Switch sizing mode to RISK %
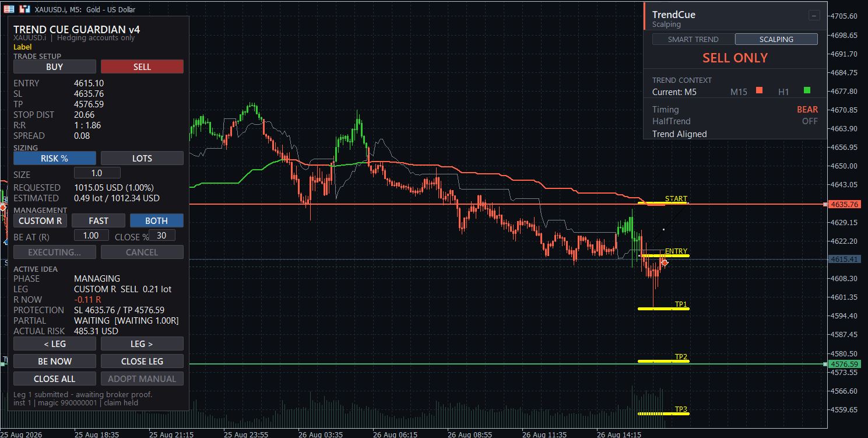This screenshot has height=438, width=868. click(x=54, y=158)
